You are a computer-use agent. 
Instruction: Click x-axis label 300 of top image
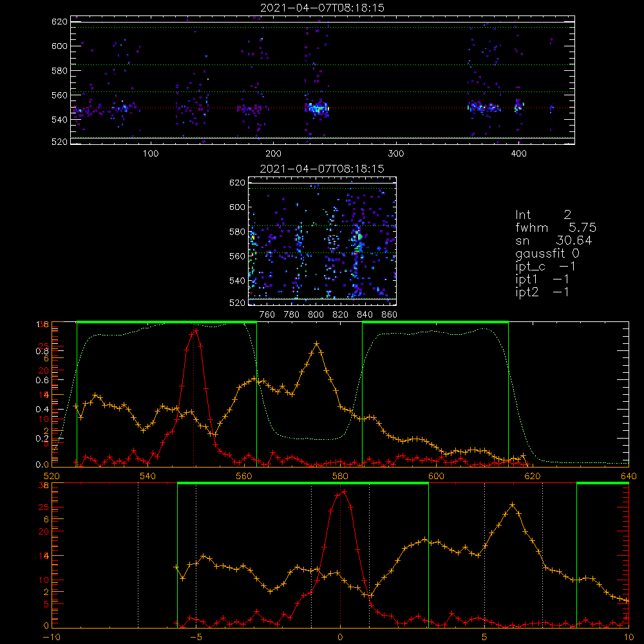396,154
